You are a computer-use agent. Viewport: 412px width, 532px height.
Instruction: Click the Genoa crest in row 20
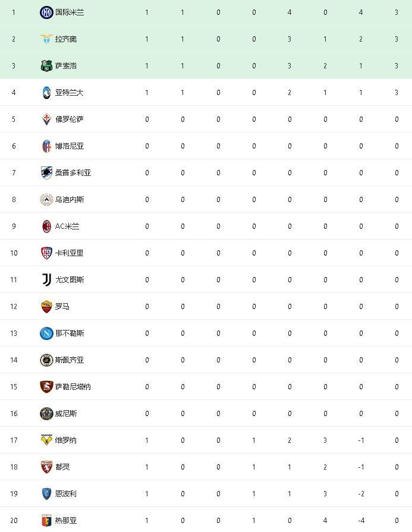[46, 521]
